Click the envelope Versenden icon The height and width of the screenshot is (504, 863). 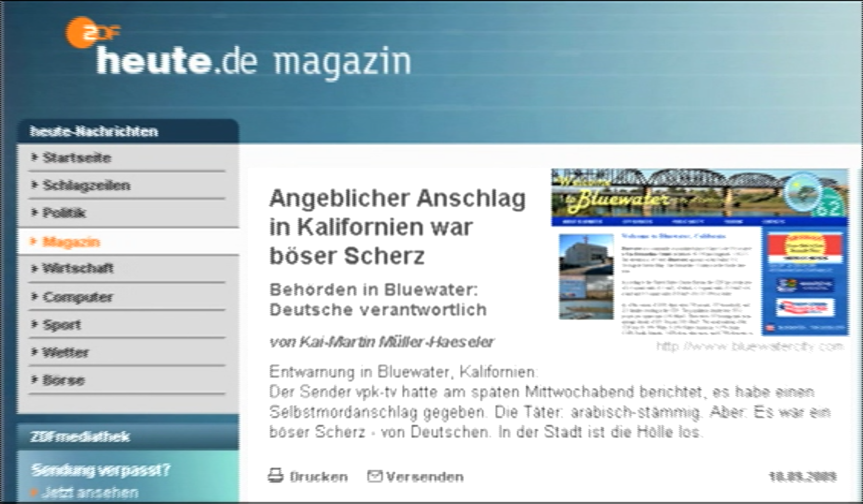coord(375,476)
